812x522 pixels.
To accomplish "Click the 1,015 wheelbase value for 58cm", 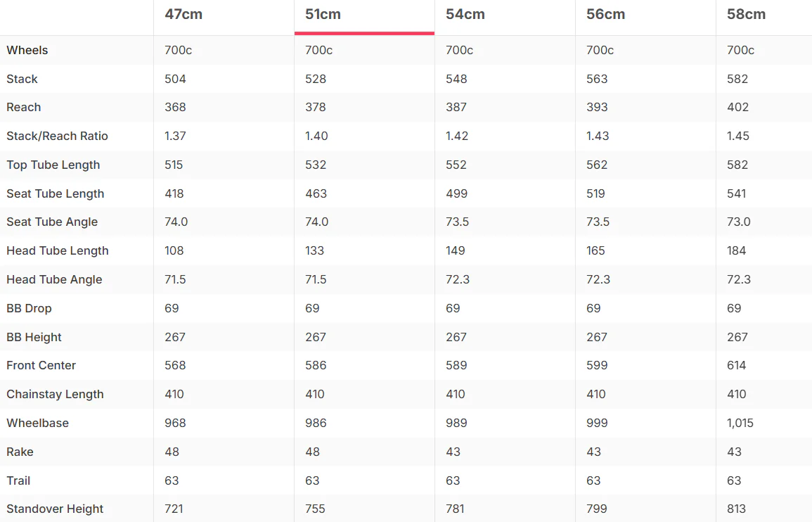I will click(x=740, y=423).
